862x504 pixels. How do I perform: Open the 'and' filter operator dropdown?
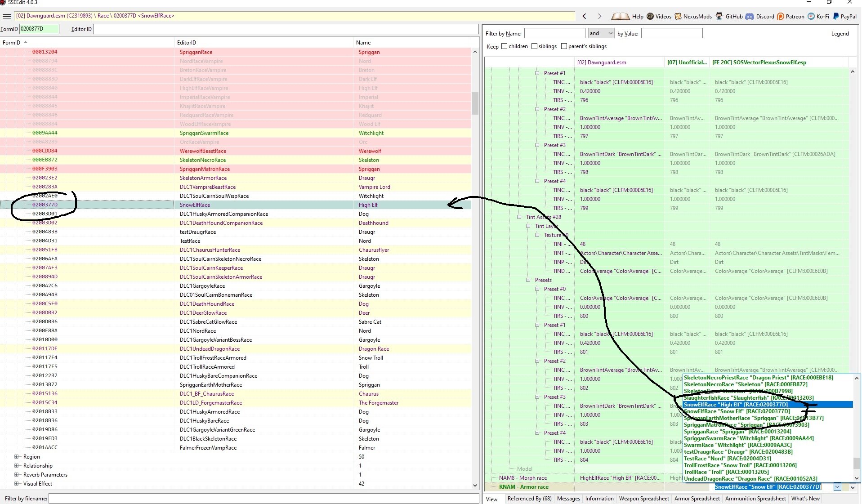601,33
